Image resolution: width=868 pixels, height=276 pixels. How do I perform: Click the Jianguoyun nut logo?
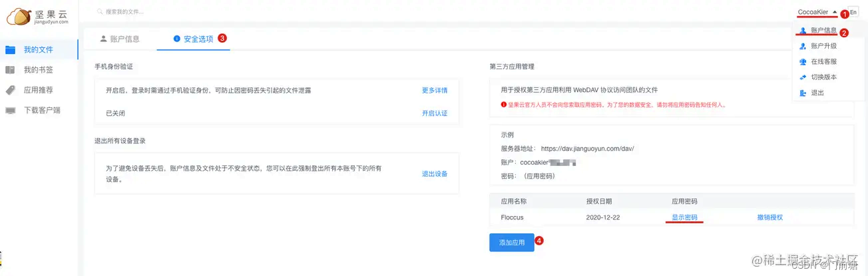tap(18, 15)
